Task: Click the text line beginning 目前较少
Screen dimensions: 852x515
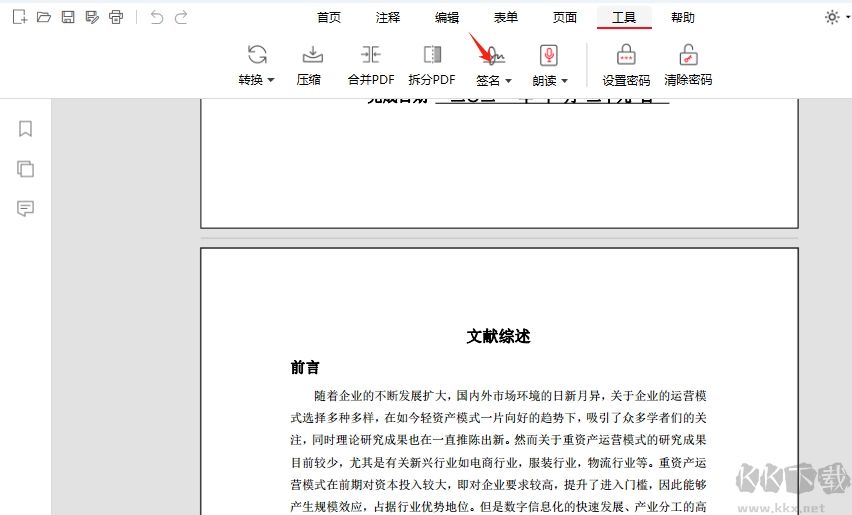Action: coord(498,462)
